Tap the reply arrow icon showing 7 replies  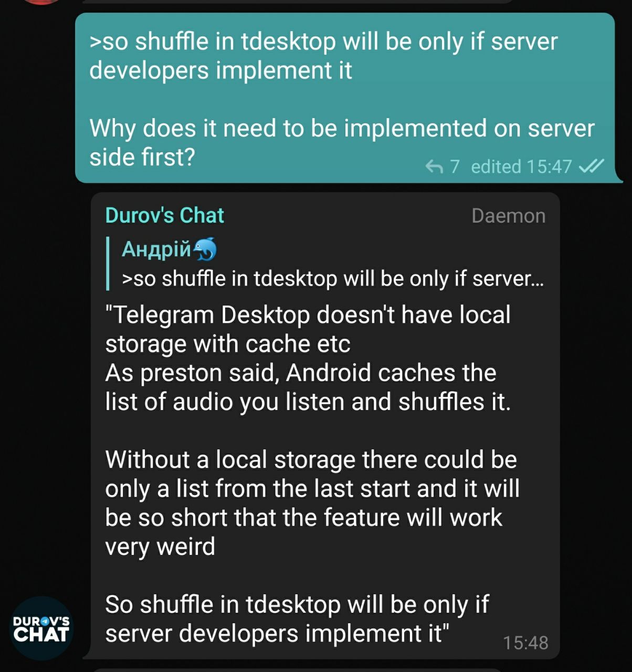[x=434, y=167]
